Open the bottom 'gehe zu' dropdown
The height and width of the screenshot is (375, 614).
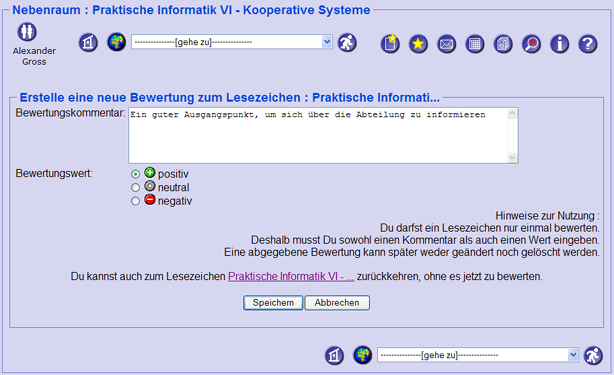point(478,355)
